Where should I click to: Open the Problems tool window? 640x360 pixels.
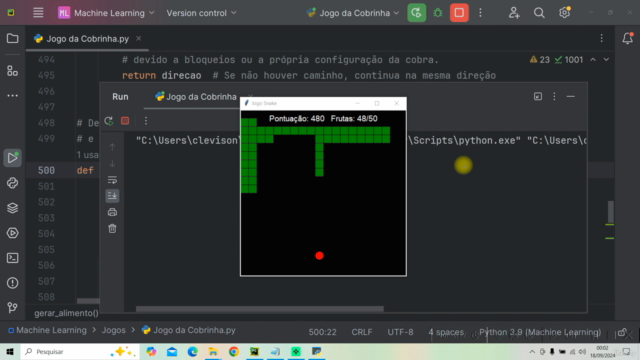coord(13,283)
